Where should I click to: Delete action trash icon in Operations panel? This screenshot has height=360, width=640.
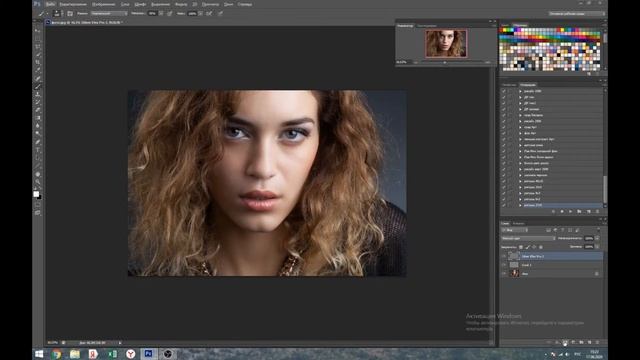point(597,211)
